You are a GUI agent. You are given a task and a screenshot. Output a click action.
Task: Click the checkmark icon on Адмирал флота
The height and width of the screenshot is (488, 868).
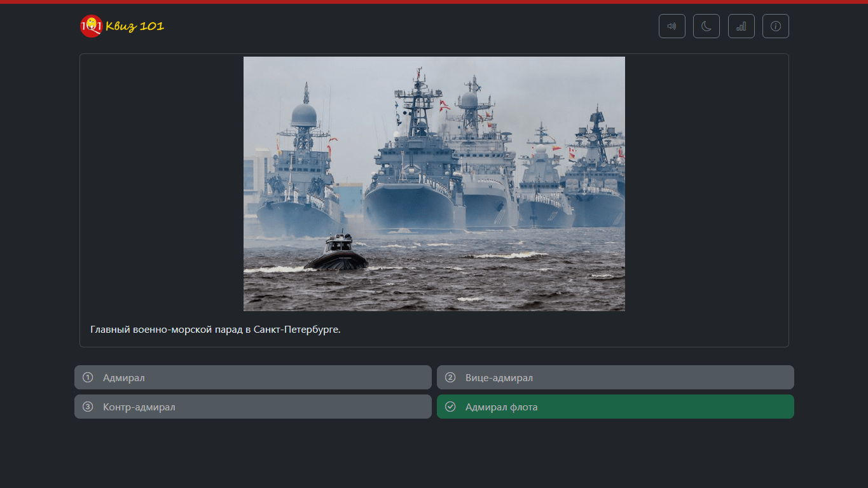coord(450,406)
